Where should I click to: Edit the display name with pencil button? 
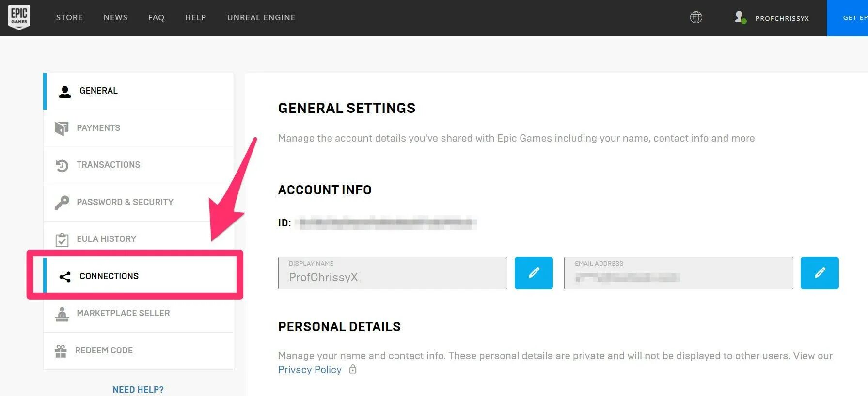534,273
